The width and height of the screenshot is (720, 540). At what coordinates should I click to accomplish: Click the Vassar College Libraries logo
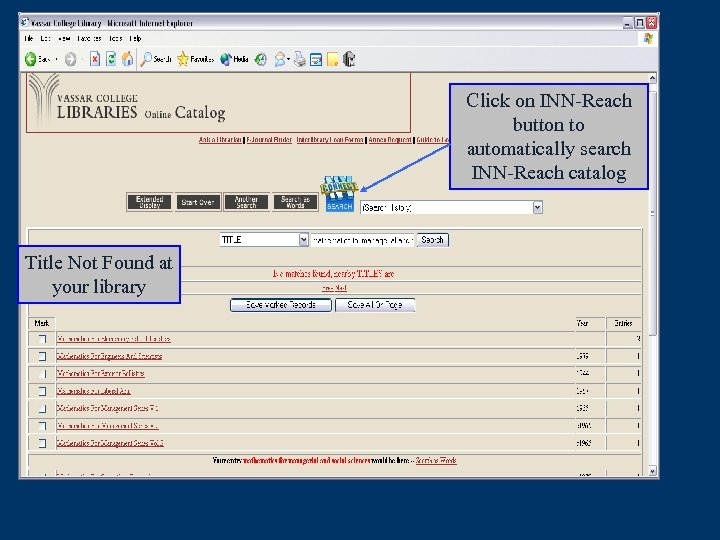pyautogui.click(x=126, y=103)
